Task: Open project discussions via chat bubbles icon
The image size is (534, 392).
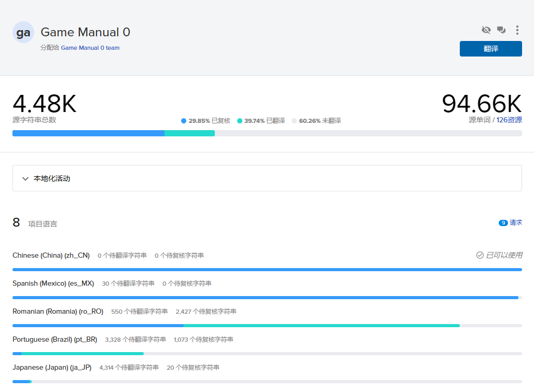Action: click(x=501, y=30)
